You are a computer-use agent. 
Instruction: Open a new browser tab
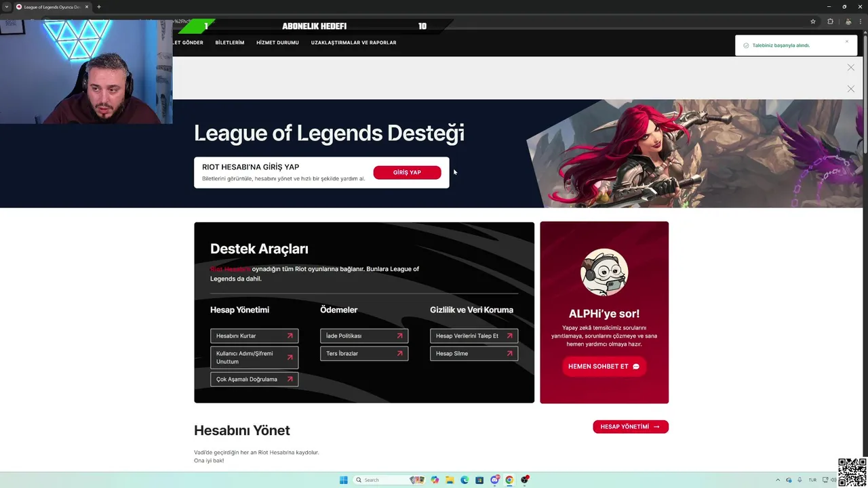[x=99, y=7]
